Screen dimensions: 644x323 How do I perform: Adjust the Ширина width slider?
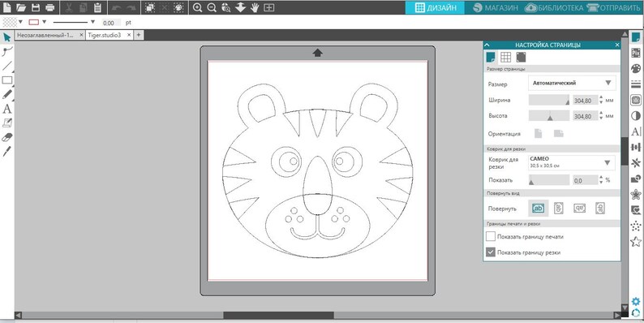[x=549, y=100]
